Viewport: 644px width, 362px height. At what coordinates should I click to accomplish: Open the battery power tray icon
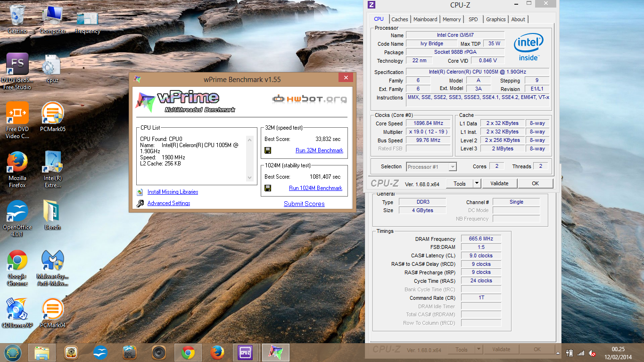tap(570, 353)
